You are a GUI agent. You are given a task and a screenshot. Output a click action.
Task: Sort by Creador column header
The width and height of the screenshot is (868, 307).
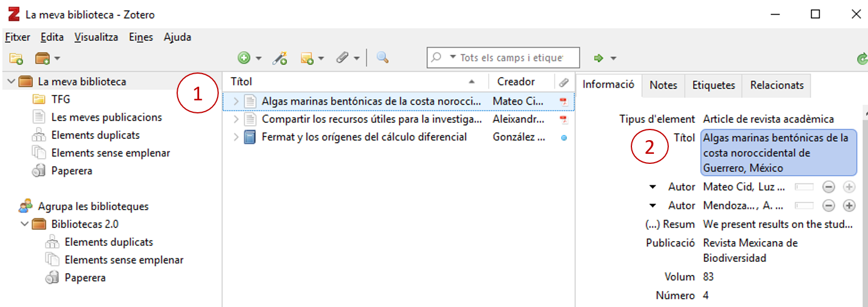(x=521, y=81)
